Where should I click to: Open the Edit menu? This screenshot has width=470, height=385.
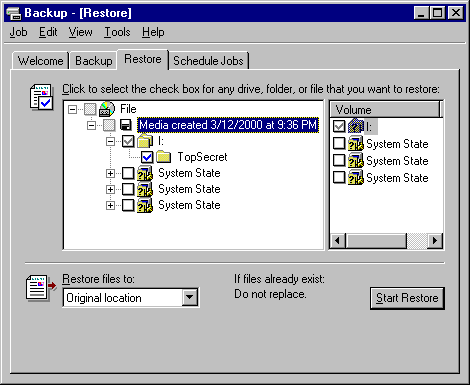coord(48,32)
